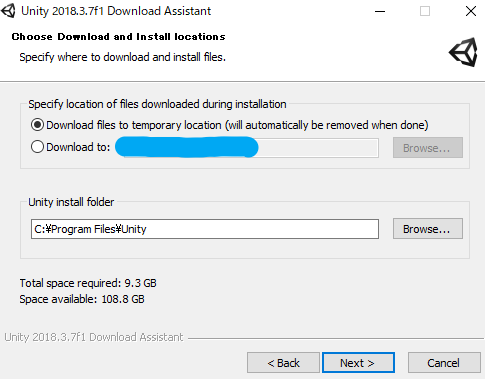The height and width of the screenshot is (379, 485).
Task: Click the Specify location of files downloaded label
Action: click(157, 104)
